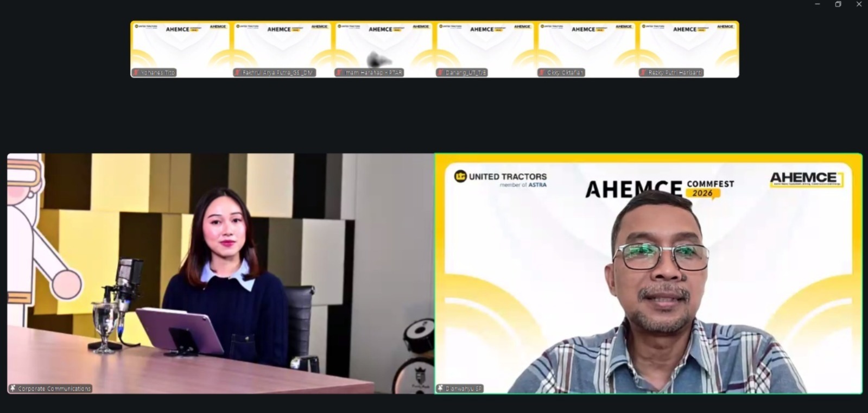
Task: Click the "Corporate Communications" name label
Action: pyautogui.click(x=54, y=389)
